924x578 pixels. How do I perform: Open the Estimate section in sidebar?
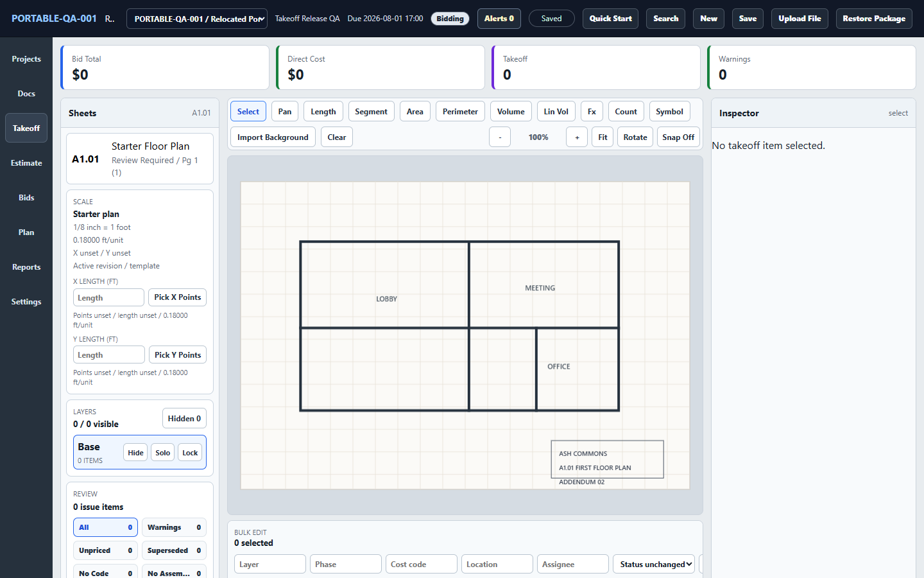(26, 163)
